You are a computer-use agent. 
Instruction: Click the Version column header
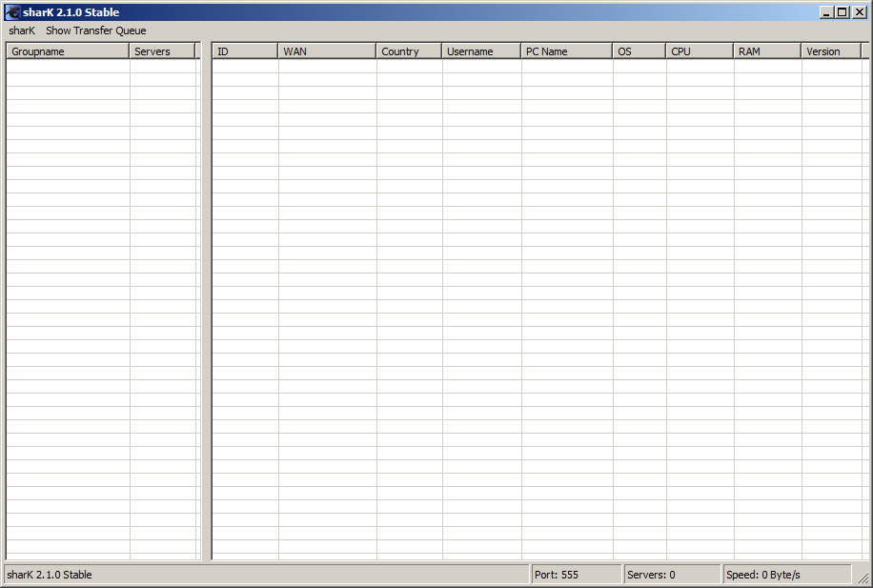tap(831, 51)
